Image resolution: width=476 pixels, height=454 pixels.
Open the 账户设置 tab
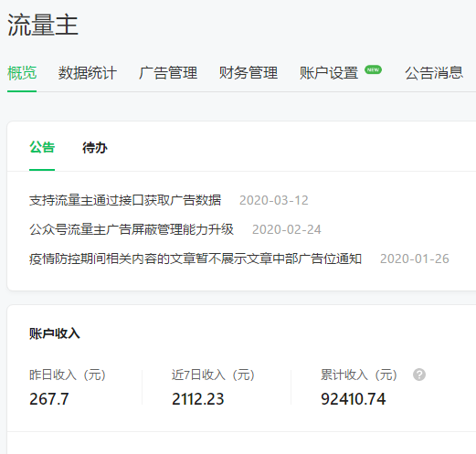(329, 73)
